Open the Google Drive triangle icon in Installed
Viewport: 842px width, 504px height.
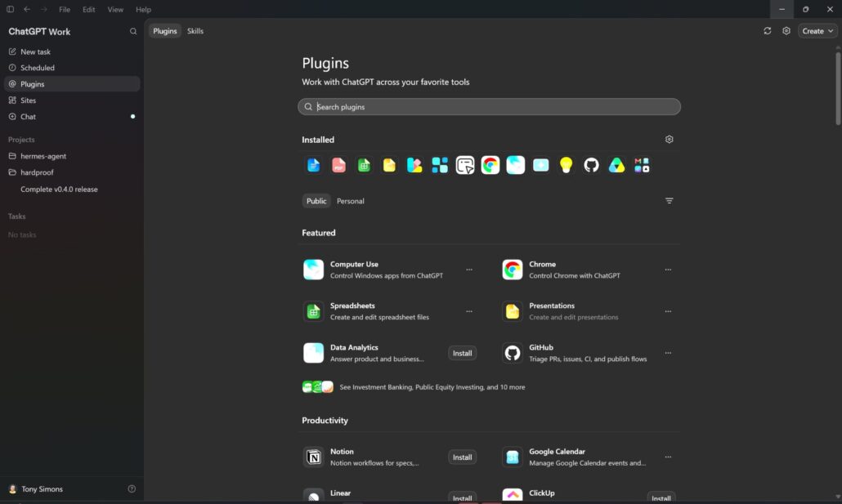point(616,165)
